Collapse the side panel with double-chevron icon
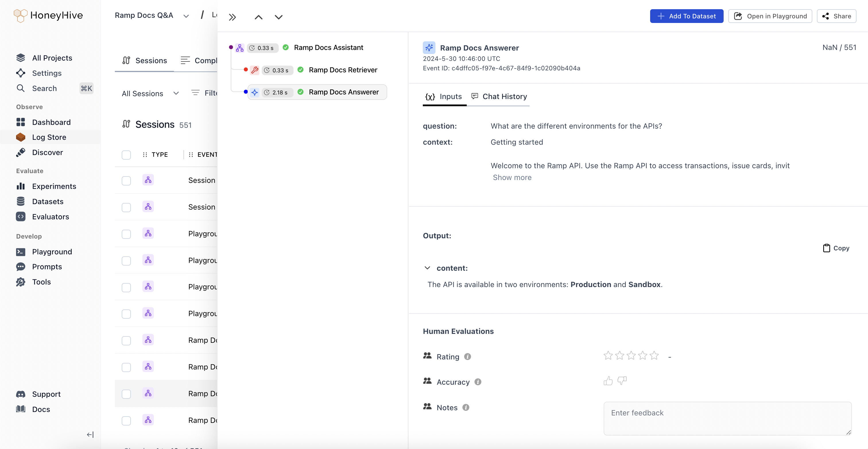The height and width of the screenshot is (449, 868). (232, 17)
